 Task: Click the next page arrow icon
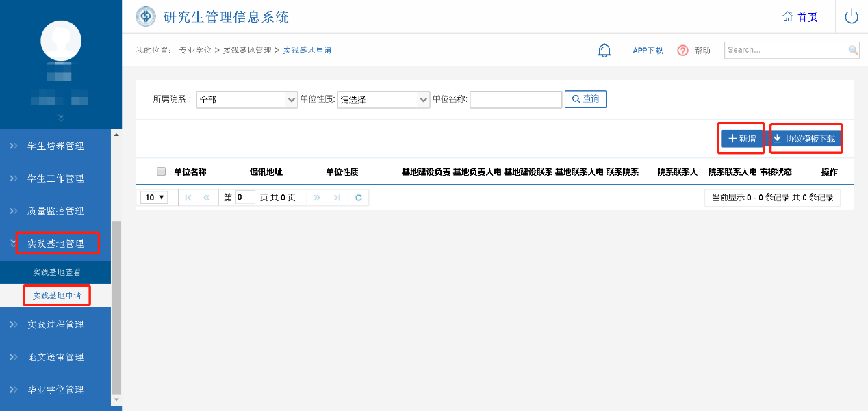point(317,198)
